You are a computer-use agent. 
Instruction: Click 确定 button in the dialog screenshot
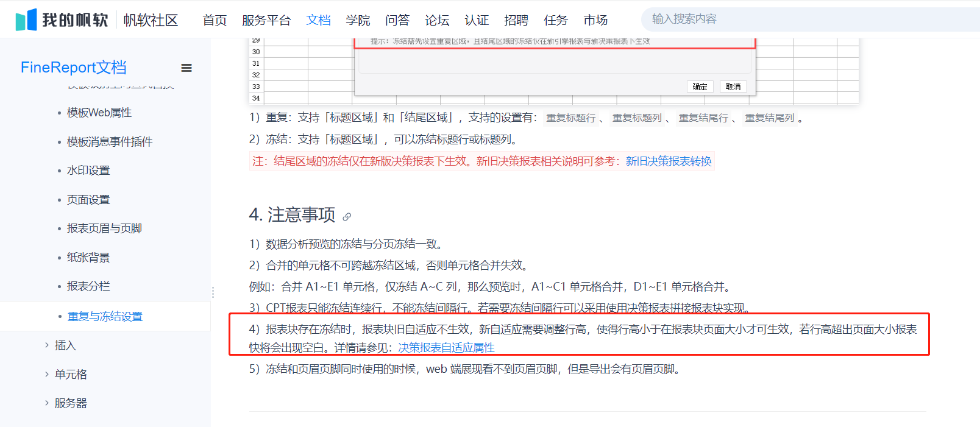(700, 86)
